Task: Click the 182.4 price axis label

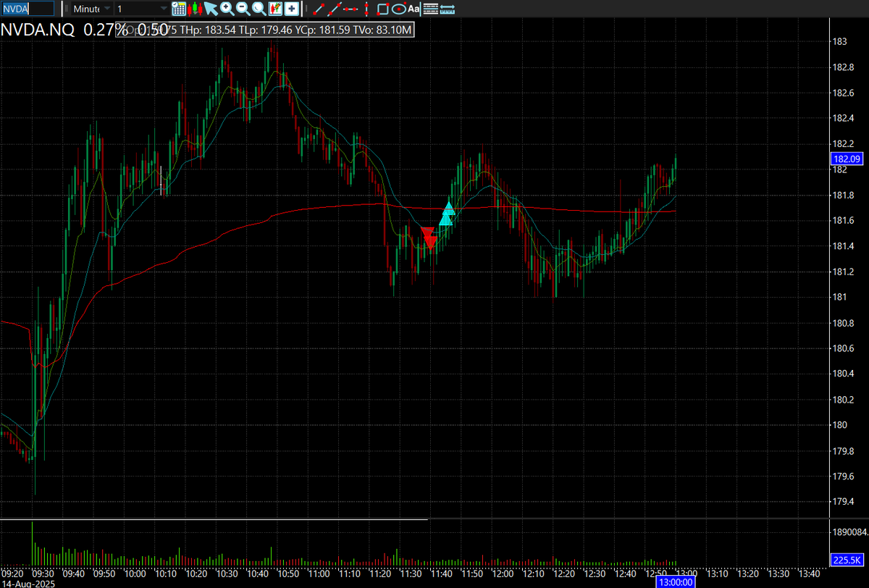Action: coord(844,119)
